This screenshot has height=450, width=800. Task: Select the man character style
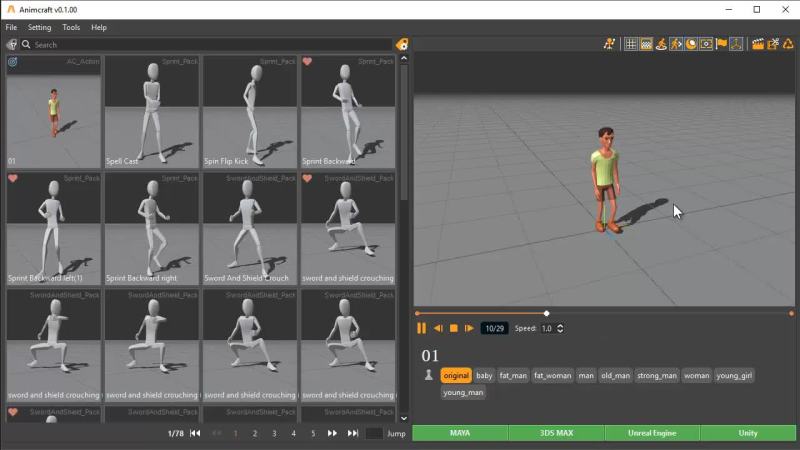[x=586, y=376]
